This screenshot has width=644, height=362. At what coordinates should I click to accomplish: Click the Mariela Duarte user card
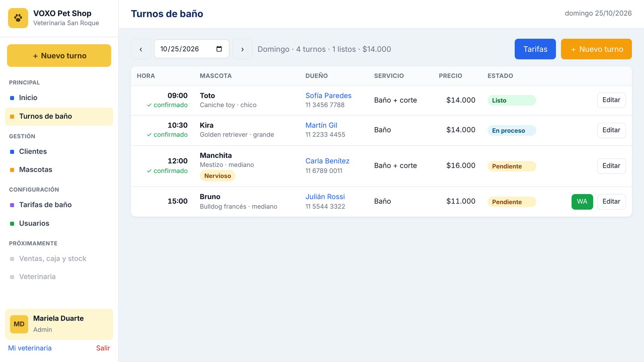point(59,324)
